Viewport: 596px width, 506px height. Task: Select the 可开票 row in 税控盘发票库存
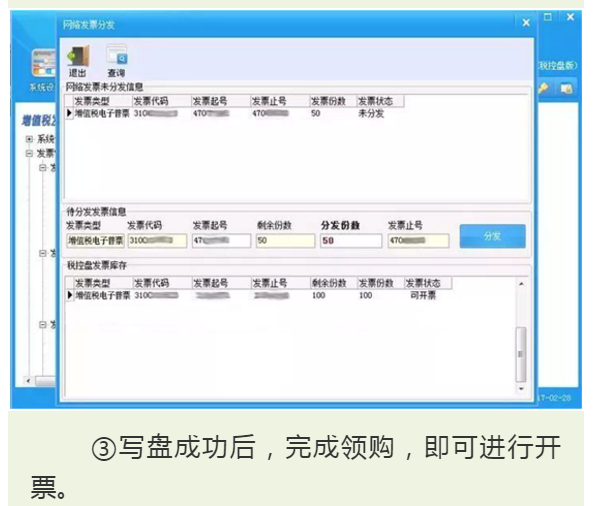(x=258, y=295)
